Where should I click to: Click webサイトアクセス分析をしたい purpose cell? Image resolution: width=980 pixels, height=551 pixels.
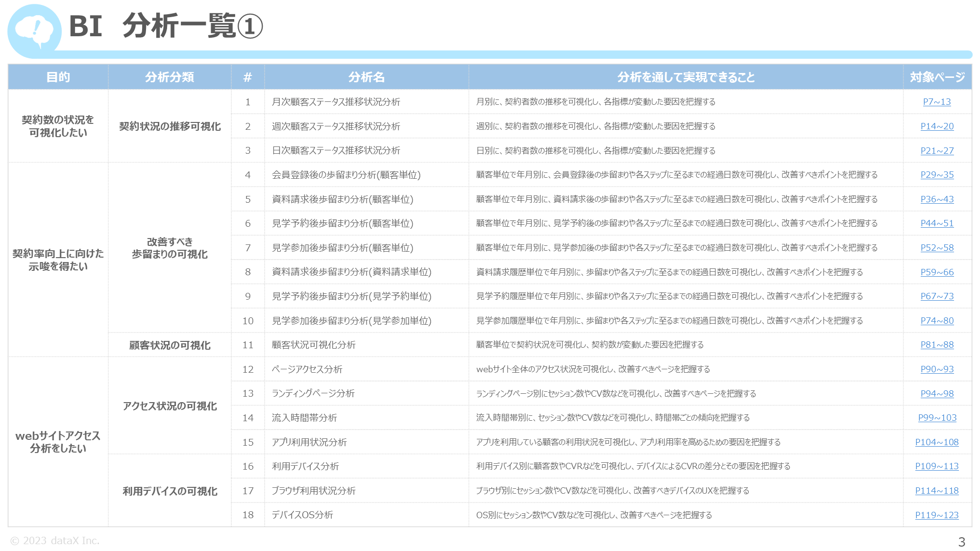58,442
